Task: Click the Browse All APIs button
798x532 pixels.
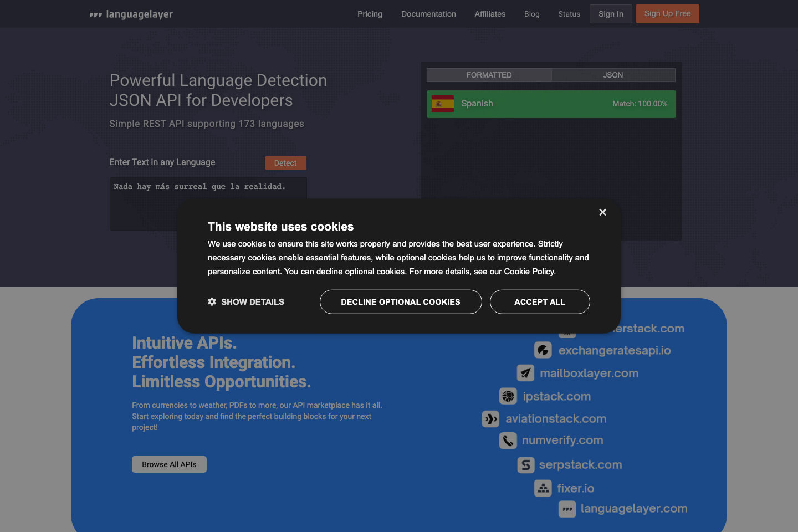Action: point(169,464)
